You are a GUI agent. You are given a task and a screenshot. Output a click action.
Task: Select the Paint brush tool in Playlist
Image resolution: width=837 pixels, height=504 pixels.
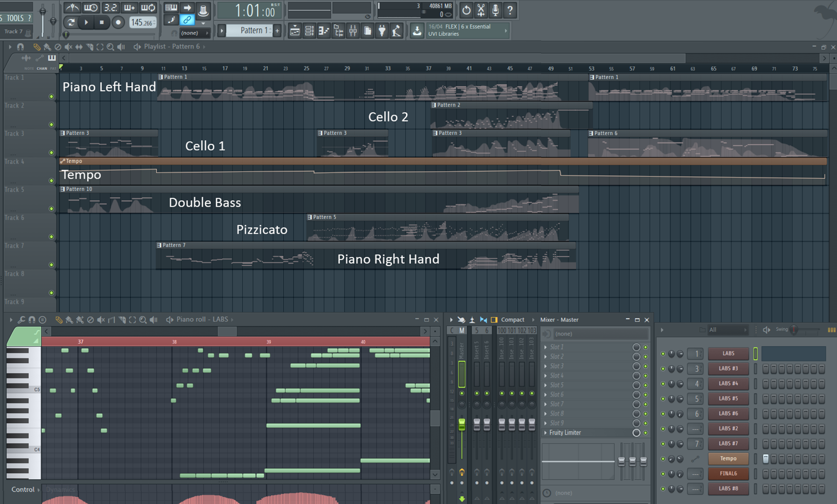pos(47,47)
